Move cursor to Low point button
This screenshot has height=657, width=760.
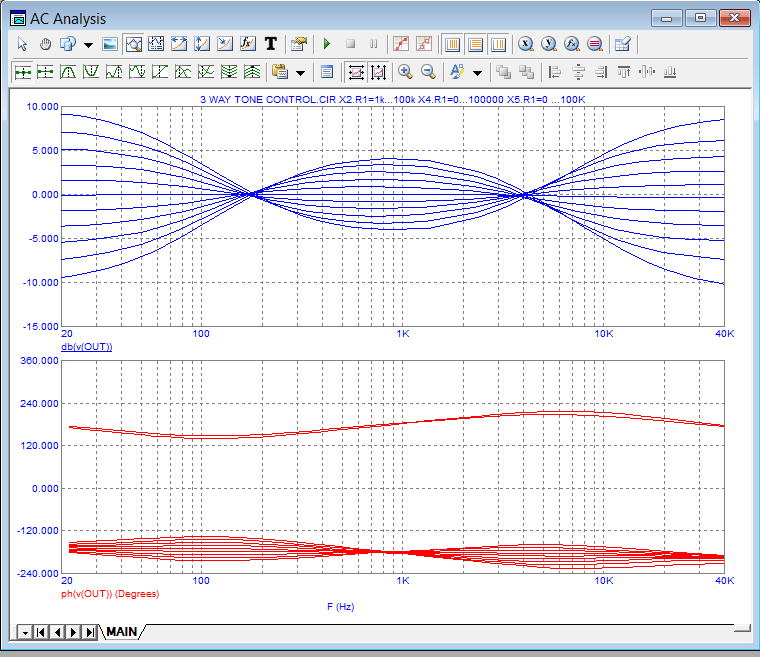(x=137, y=72)
